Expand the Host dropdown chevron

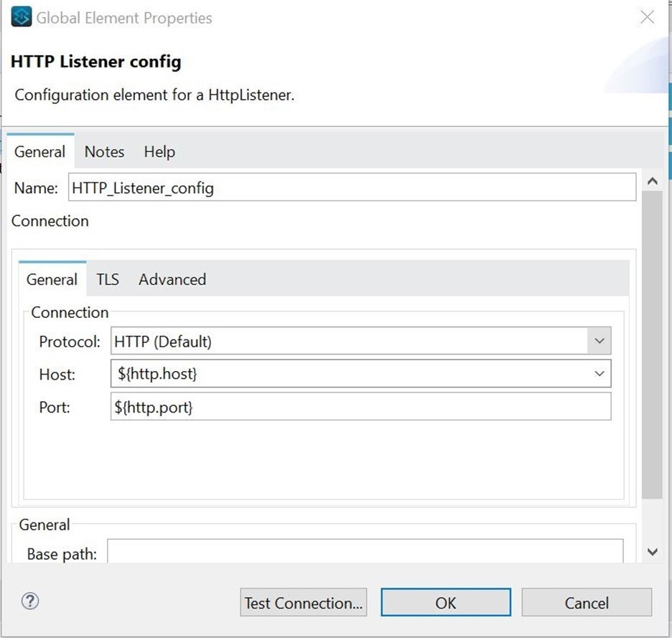599,374
